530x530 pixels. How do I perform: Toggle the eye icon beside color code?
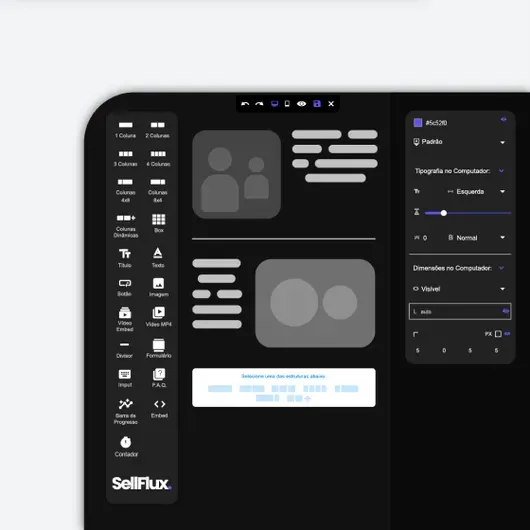(504, 119)
